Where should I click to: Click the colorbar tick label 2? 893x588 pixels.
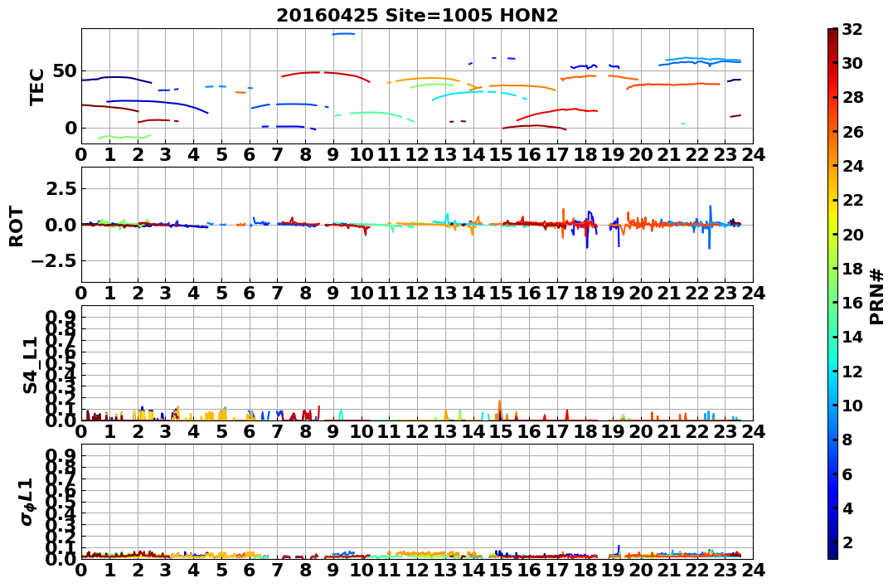[x=847, y=542]
